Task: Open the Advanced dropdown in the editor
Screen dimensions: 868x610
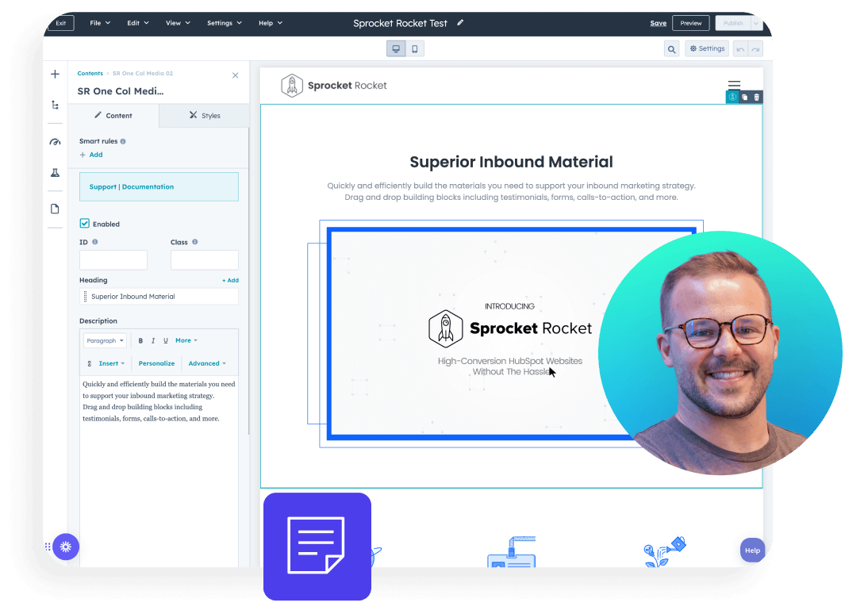Action: click(205, 363)
